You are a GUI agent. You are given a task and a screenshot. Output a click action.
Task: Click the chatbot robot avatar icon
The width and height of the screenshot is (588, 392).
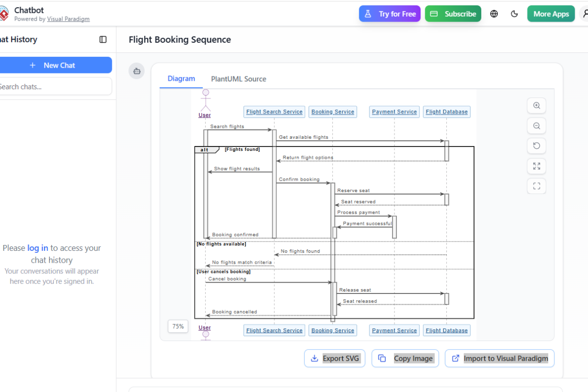click(x=137, y=71)
